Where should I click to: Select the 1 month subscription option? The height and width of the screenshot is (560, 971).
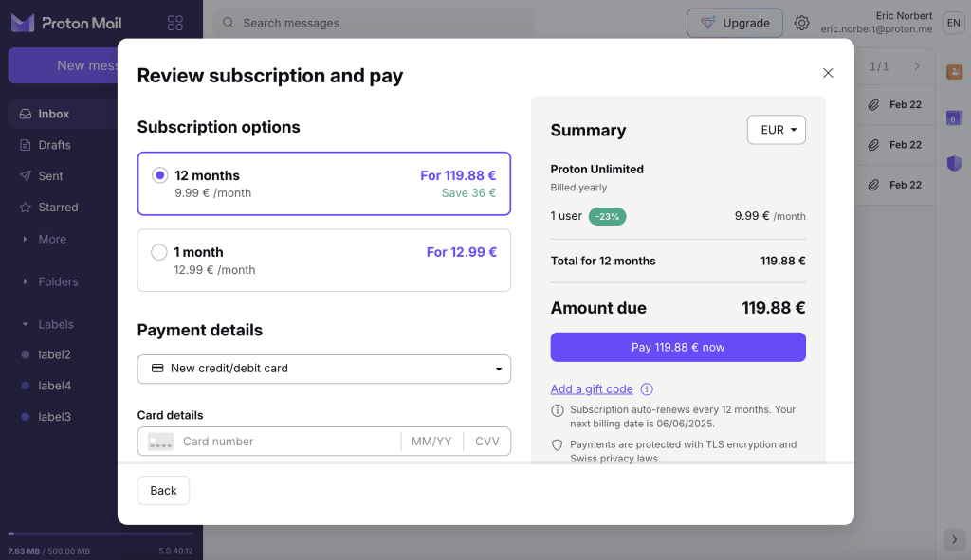coord(160,252)
